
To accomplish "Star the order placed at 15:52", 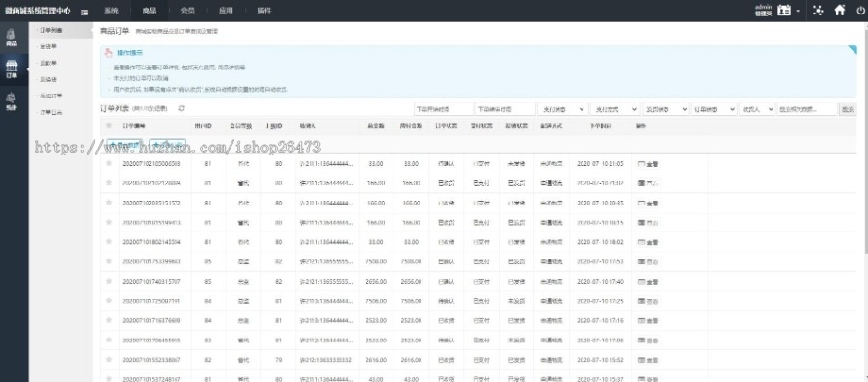I will [x=109, y=360].
